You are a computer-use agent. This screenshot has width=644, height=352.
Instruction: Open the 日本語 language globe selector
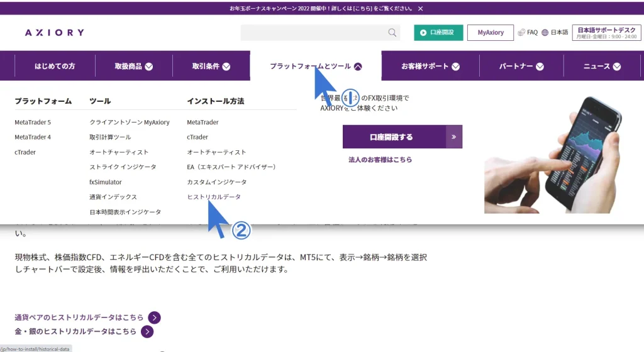555,33
